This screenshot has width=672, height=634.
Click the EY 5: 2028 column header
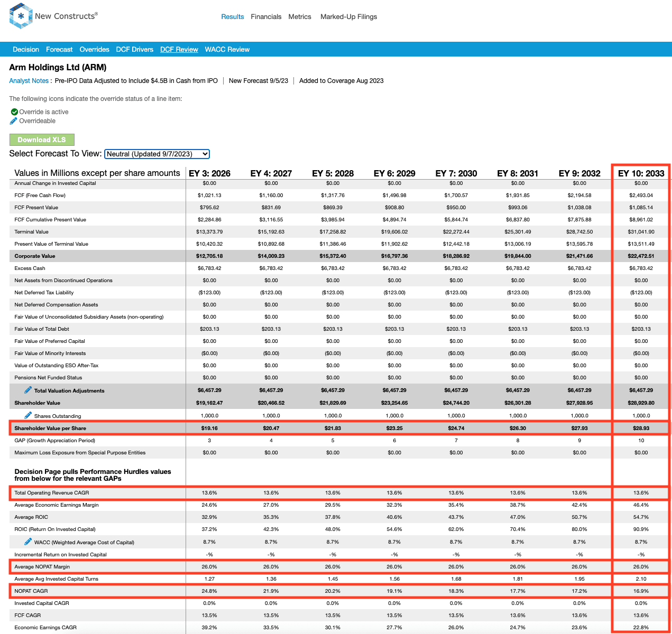333,173
